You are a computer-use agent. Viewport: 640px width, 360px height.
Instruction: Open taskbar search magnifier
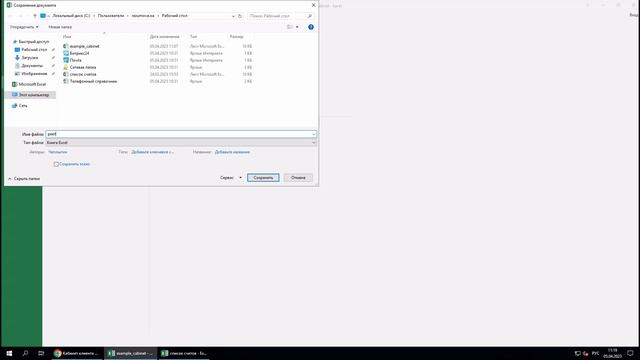coord(25,353)
